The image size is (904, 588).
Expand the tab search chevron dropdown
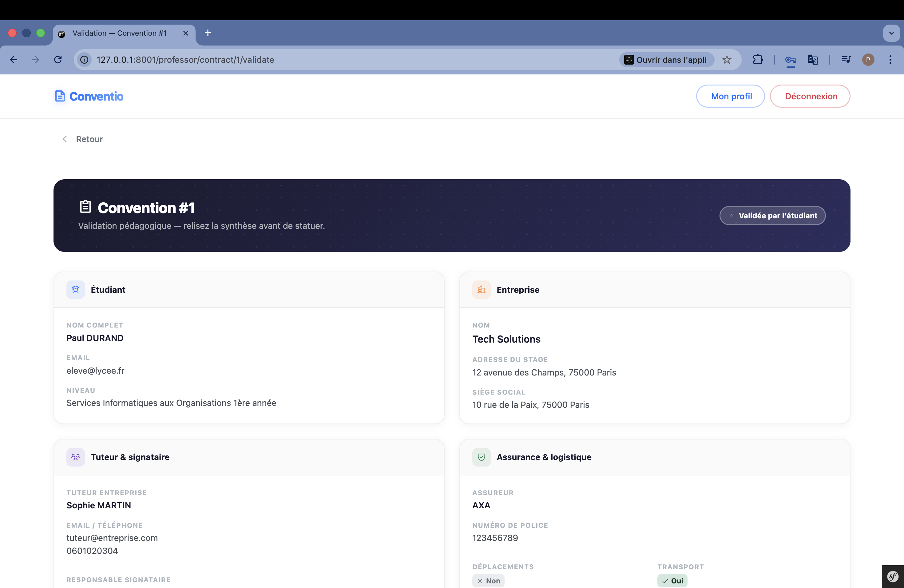[891, 33]
